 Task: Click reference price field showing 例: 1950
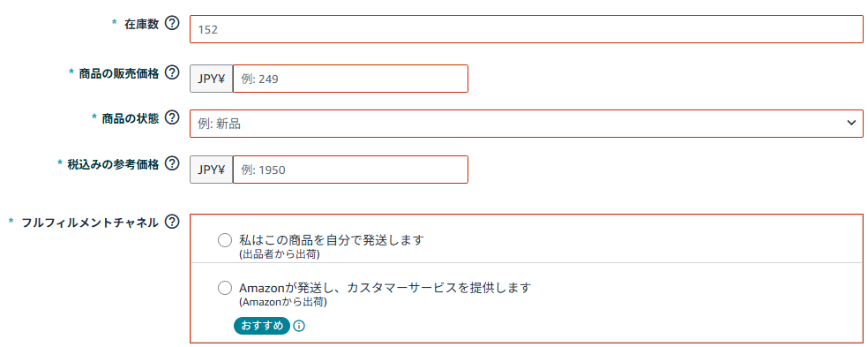[x=350, y=170]
